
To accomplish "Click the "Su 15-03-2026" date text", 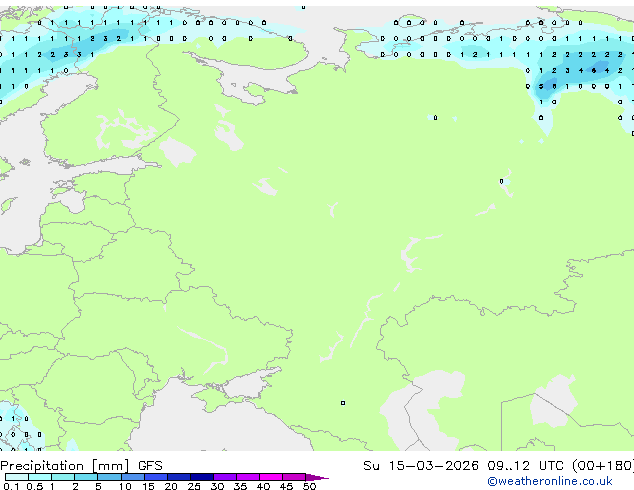I will (421, 466).
